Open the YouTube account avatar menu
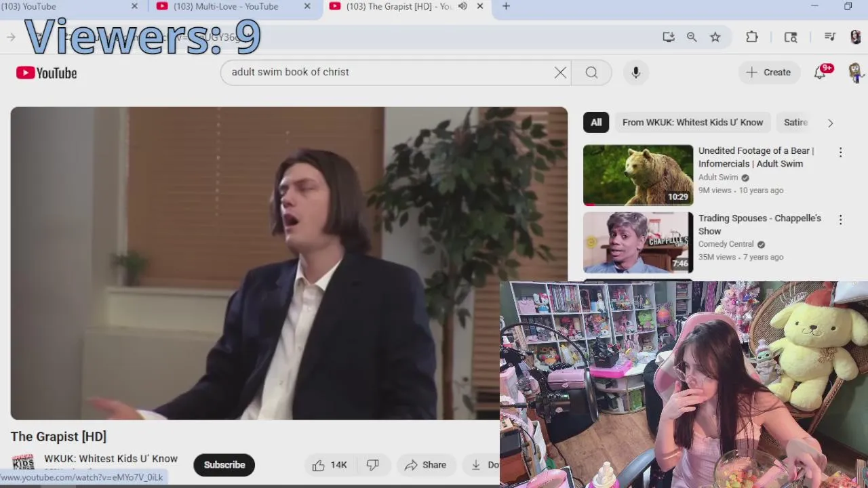The height and width of the screenshot is (488, 868). (x=854, y=73)
